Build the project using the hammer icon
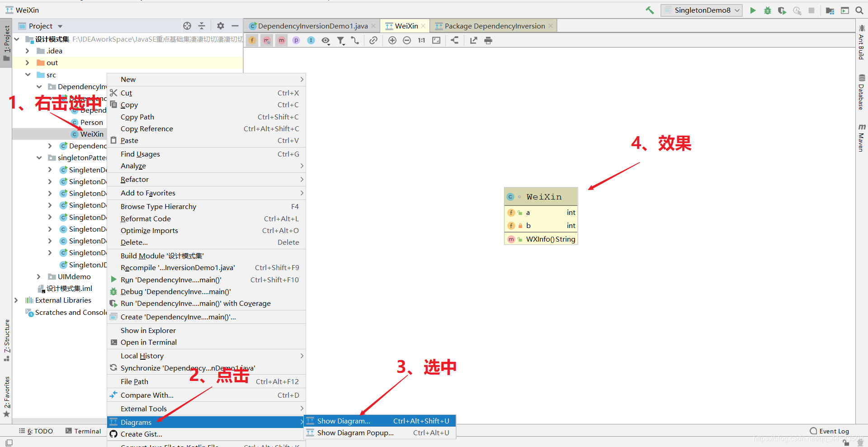This screenshot has height=447, width=868. [650, 10]
